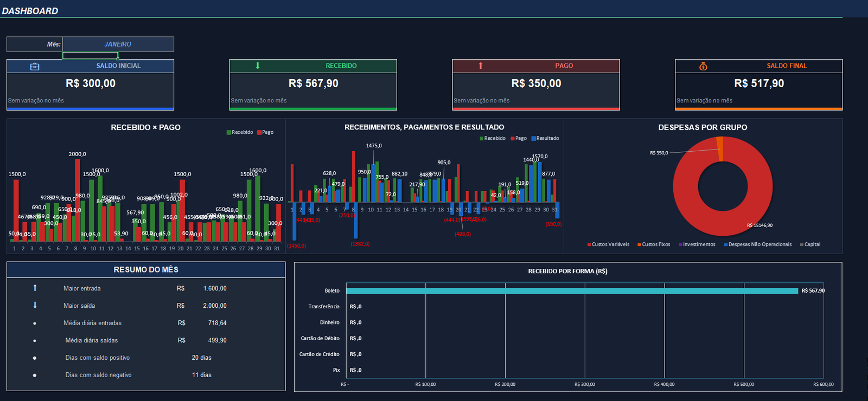Click the up arrow icon beside Maior entrada
This screenshot has width=868, height=401.
click(x=35, y=288)
